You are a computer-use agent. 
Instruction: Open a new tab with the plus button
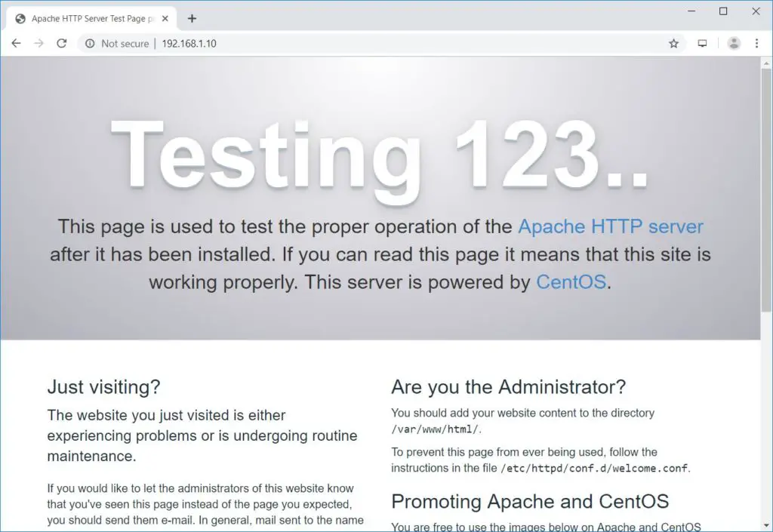point(192,19)
